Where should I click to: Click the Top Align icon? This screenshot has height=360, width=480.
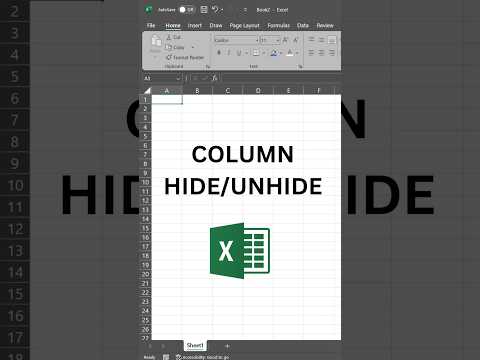tap(311, 40)
